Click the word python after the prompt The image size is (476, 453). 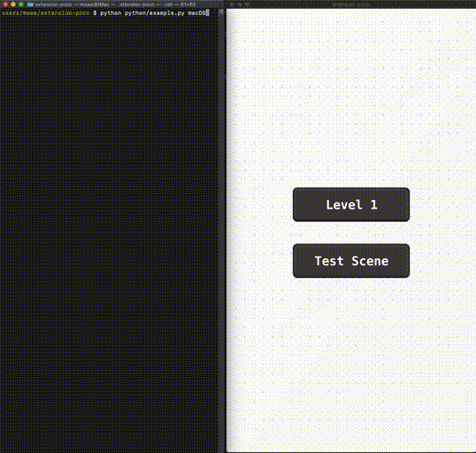pos(111,12)
